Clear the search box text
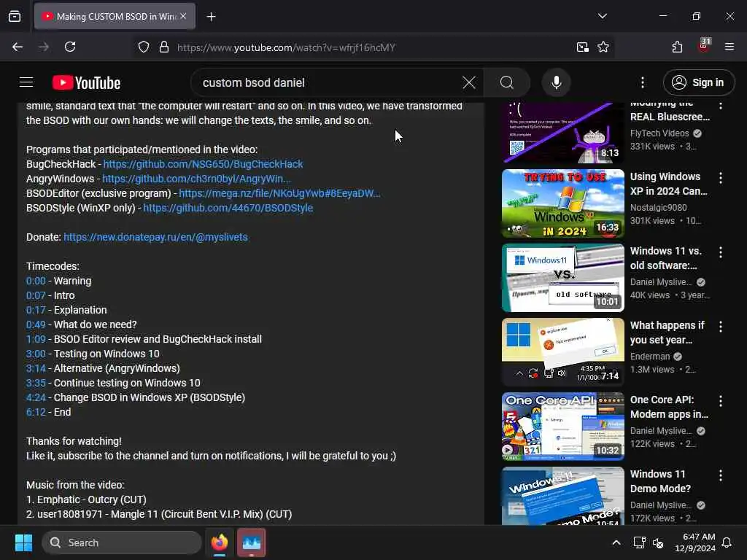Viewport: 747px width, 560px height. [469, 83]
